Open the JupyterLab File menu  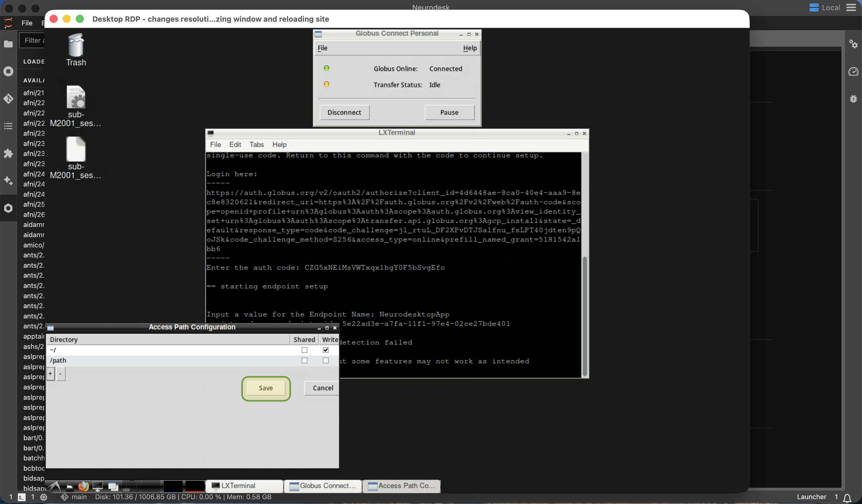(27, 23)
